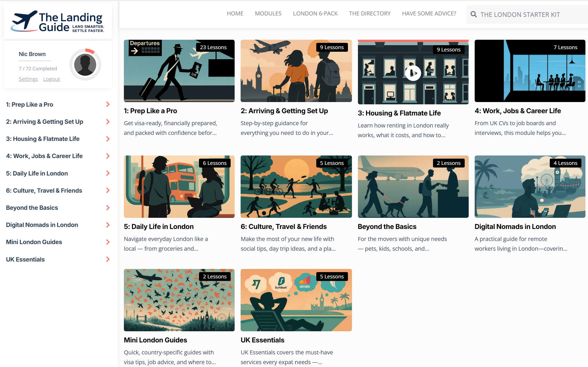Open the Modules menu item
This screenshot has height=367, width=588.
click(268, 13)
